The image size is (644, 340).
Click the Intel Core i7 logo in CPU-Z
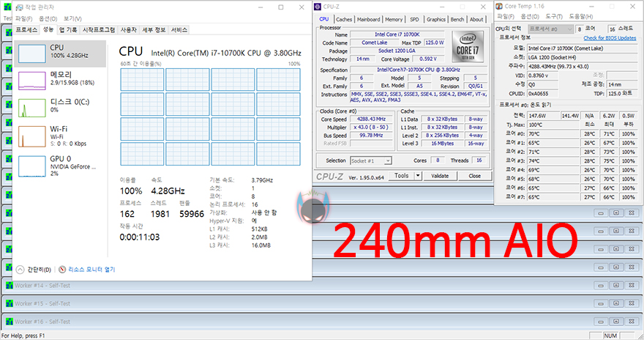coord(468,46)
